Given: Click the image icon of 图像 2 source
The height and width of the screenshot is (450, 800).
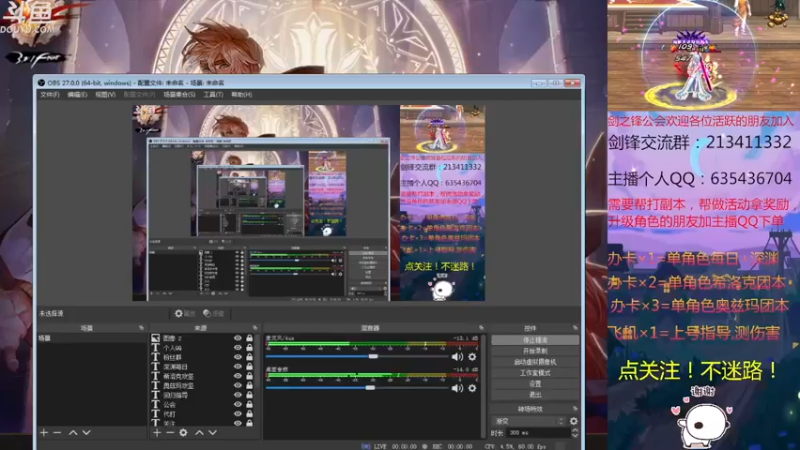Looking at the screenshot, I should (156, 338).
